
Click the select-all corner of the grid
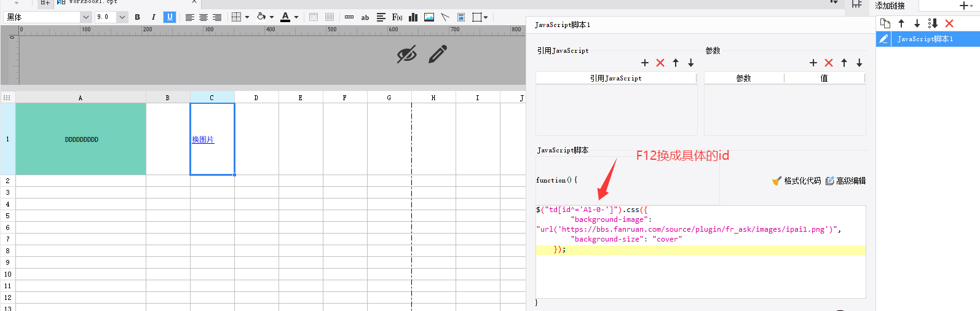(x=7, y=97)
